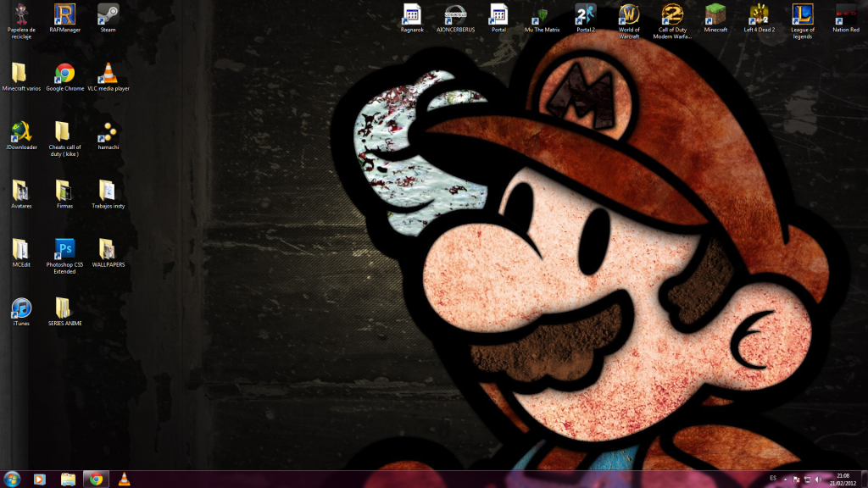Click the JDownloader desktop icon
868x488 pixels.
[x=21, y=132]
